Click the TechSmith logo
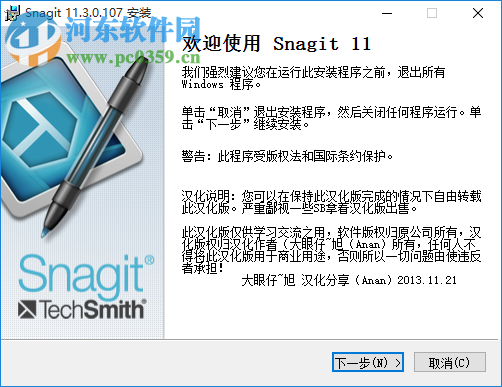 [x=82, y=309]
